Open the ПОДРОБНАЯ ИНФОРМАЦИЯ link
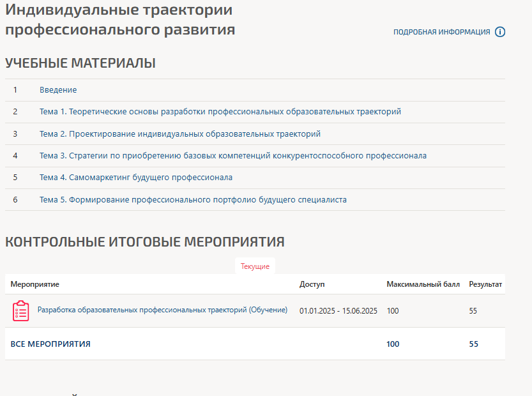This screenshot has width=532, height=396. pyautogui.click(x=441, y=32)
